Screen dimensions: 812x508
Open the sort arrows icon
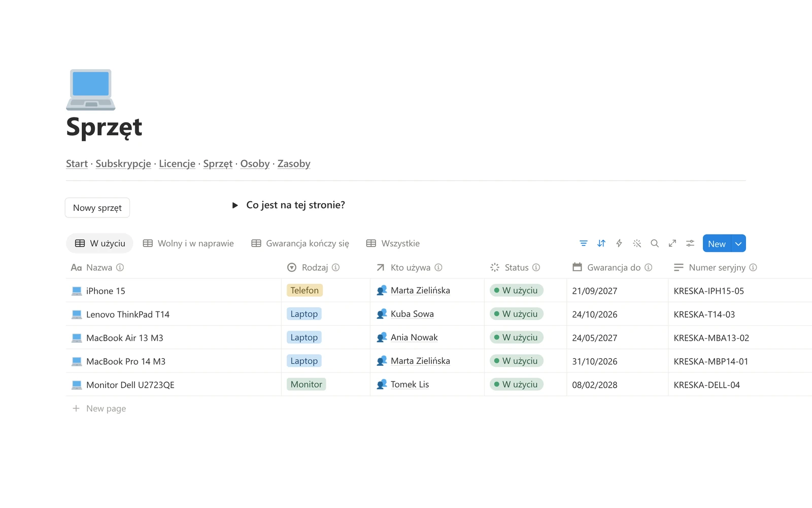click(x=601, y=243)
